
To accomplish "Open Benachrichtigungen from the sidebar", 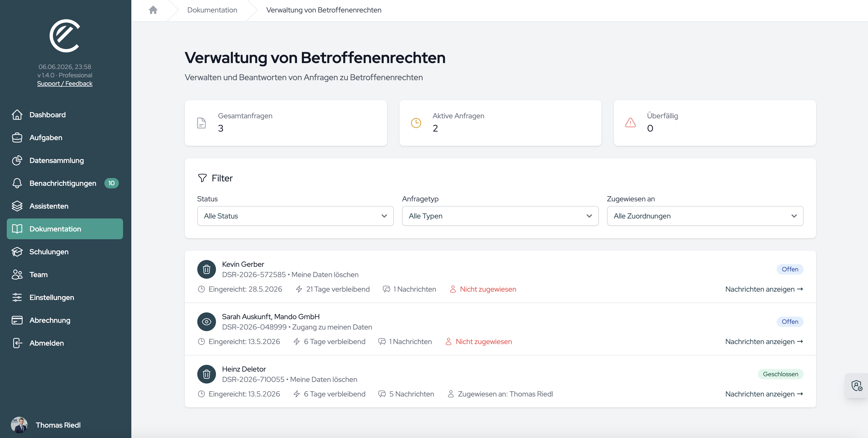I will pos(65,183).
